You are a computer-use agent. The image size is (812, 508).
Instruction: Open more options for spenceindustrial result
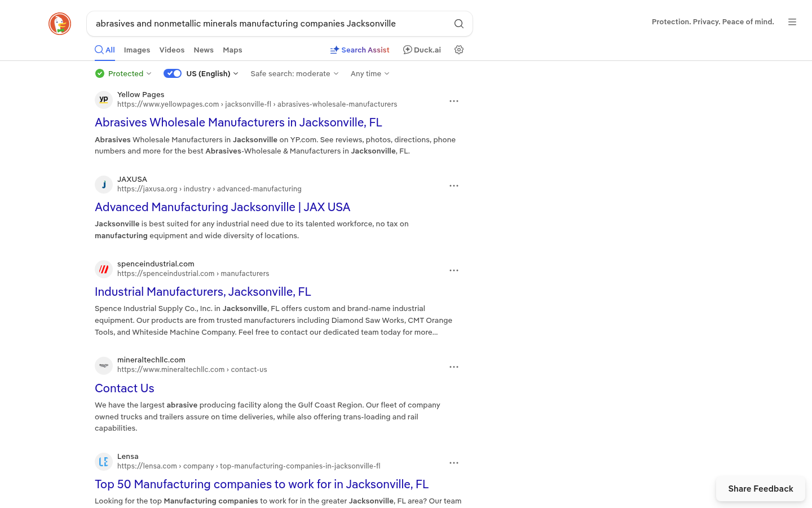tap(454, 270)
